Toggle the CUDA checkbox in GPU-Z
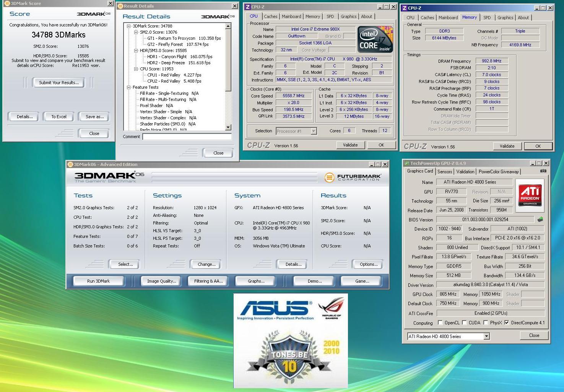The height and width of the screenshot is (392, 564). click(x=464, y=323)
